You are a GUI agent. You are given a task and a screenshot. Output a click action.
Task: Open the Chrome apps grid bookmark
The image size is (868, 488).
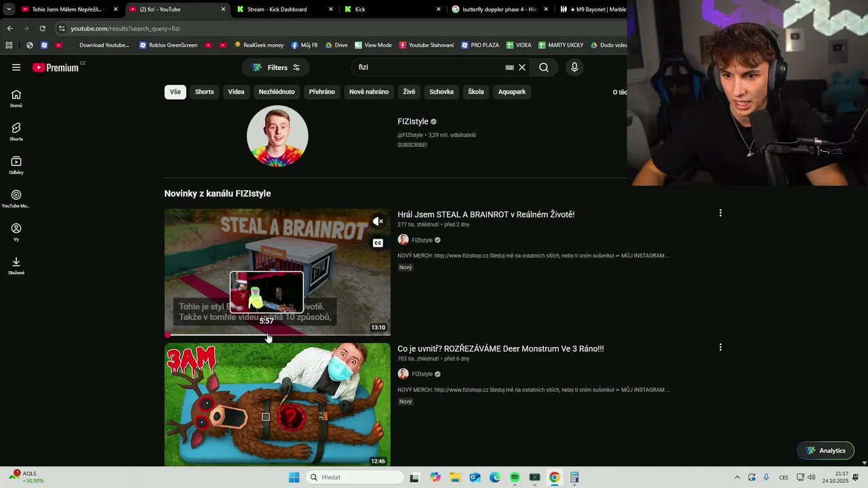pos(9,45)
